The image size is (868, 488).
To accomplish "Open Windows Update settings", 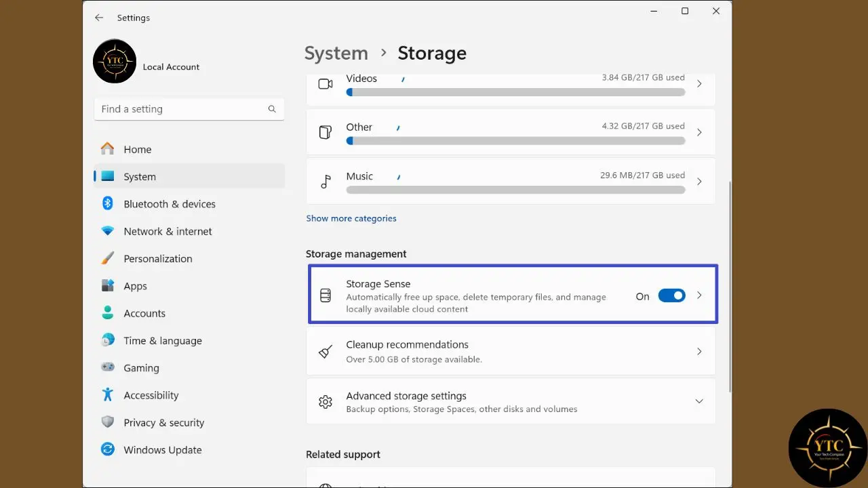I will tap(189, 449).
